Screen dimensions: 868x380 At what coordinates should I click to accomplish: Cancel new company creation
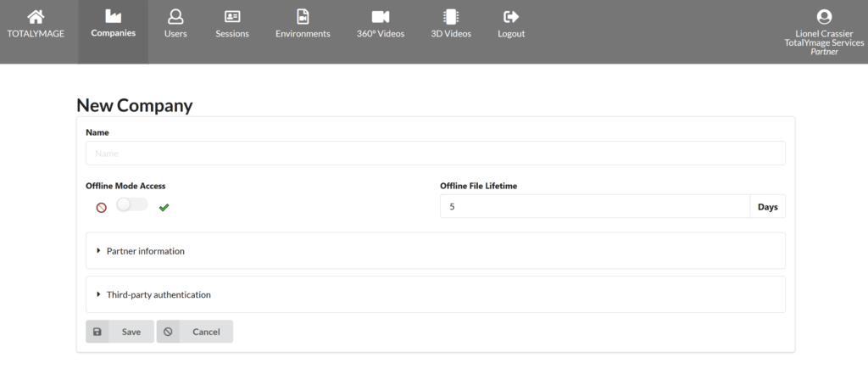(195, 332)
